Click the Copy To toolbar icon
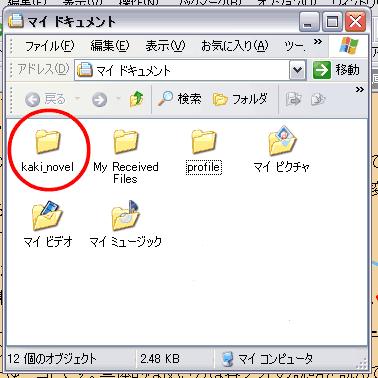The image size is (378, 378). coord(318,99)
